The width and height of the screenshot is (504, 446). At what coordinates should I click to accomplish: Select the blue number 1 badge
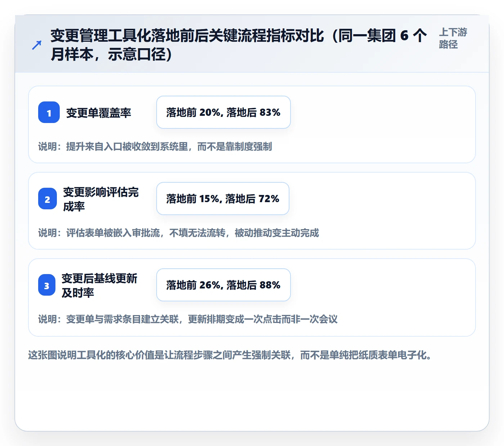point(49,112)
